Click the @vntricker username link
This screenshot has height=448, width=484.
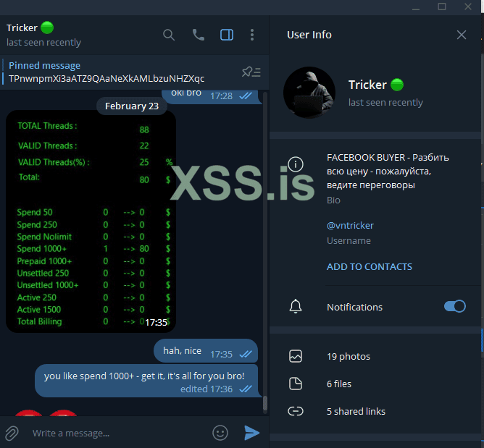click(x=350, y=225)
